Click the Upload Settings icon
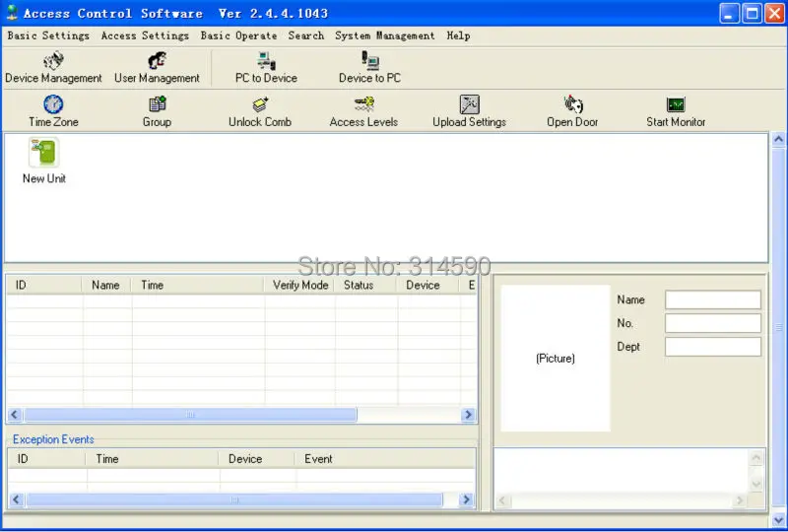This screenshot has width=788, height=532. pos(470,104)
